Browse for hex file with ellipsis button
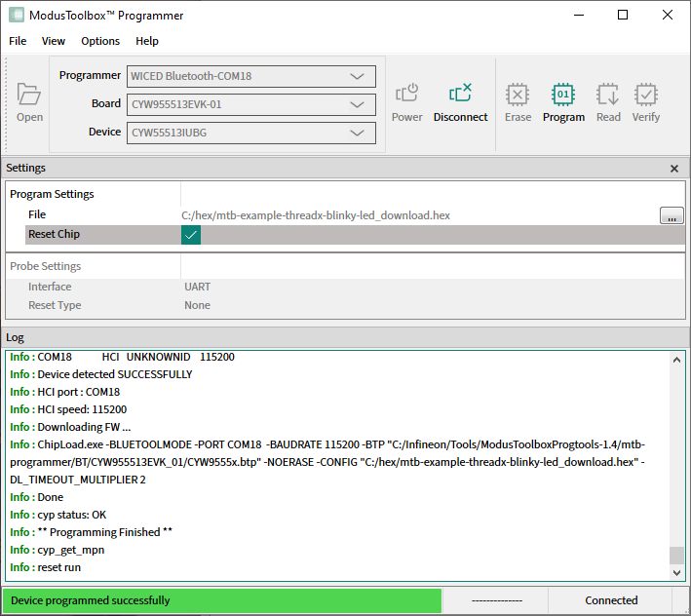 (672, 215)
